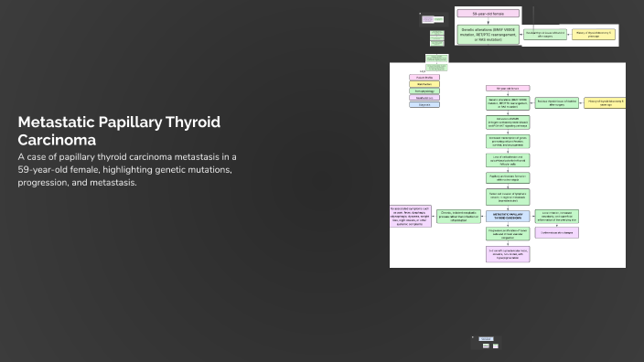
Task: Open the stacked green boxes thumbnail below top frame
Action: tap(437, 38)
